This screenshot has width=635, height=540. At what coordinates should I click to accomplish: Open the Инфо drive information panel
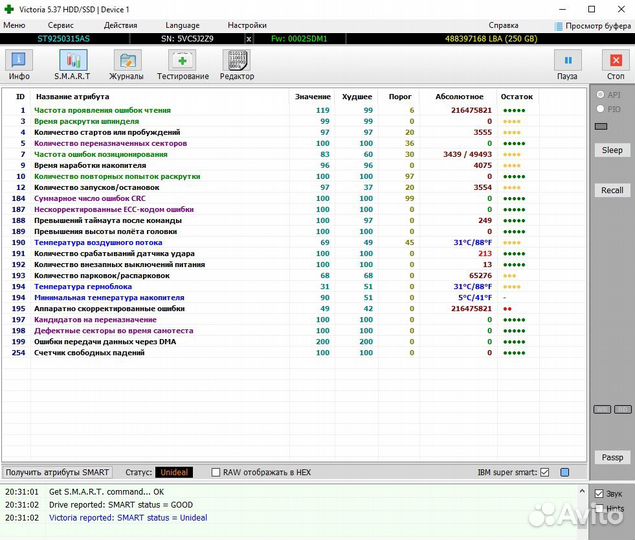pos(19,65)
